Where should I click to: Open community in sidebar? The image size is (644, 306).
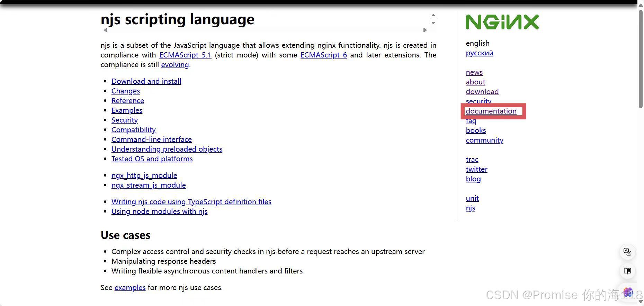484,140
